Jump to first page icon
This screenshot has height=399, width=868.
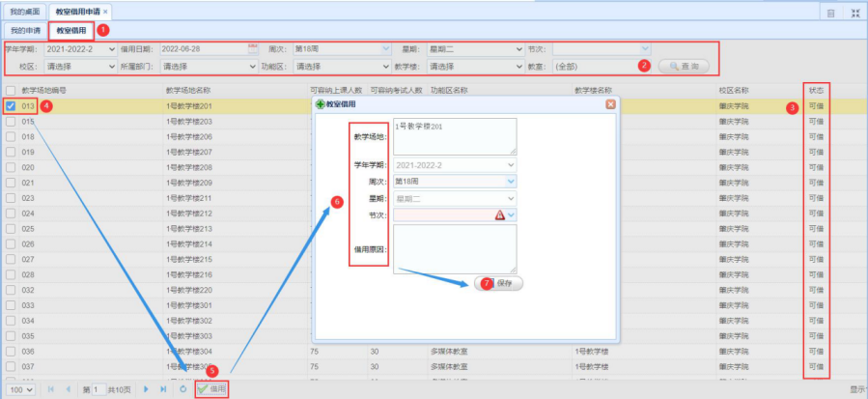tap(50, 388)
